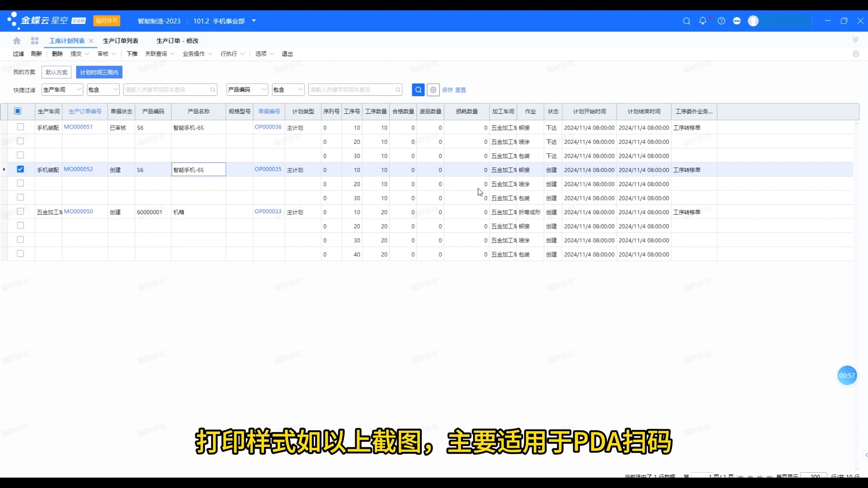Image resolution: width=868 pixels, height=488 pixels.
Task: Click the 折弯成形 operation cell
Action: [530, 212]
